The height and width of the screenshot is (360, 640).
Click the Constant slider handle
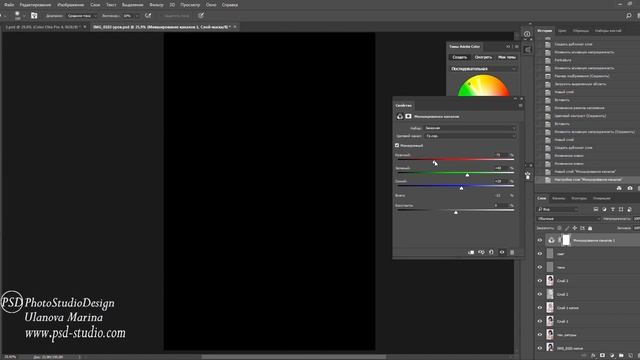pyautogui.click(x=456, y=212)
